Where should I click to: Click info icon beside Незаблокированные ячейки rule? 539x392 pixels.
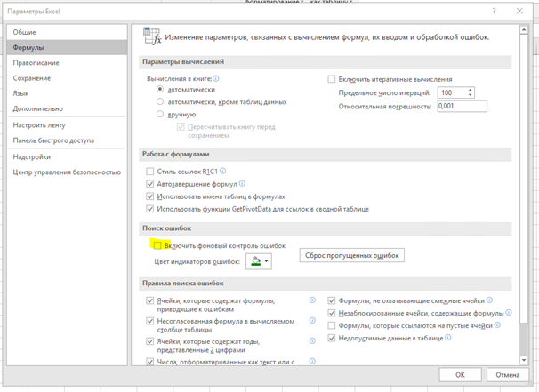pyautogui.click(x=509, y=312)
